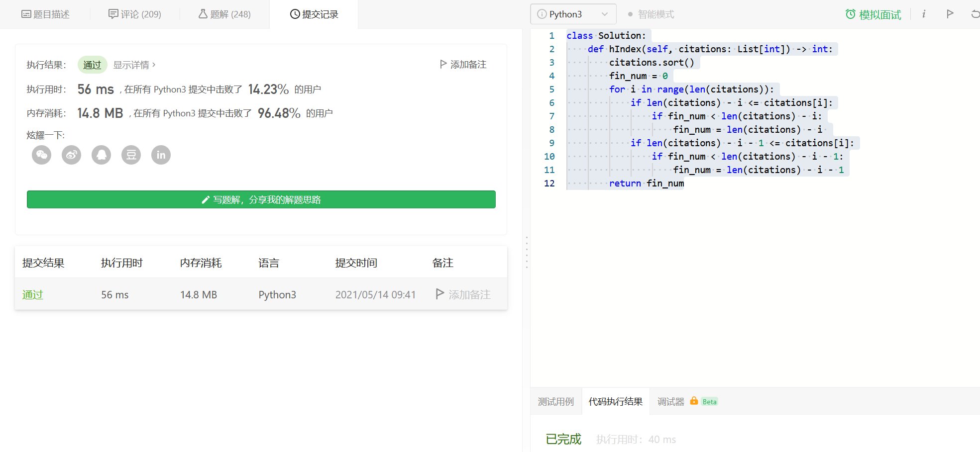Toggle 智能模式 smart mode
Viewport: 980px width, 452px height.
[x=651, y=14]
